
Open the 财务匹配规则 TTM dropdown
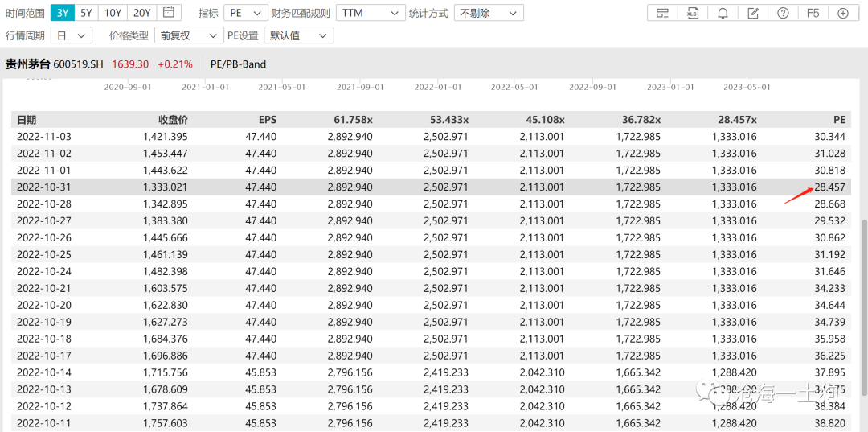coord(371,13)
